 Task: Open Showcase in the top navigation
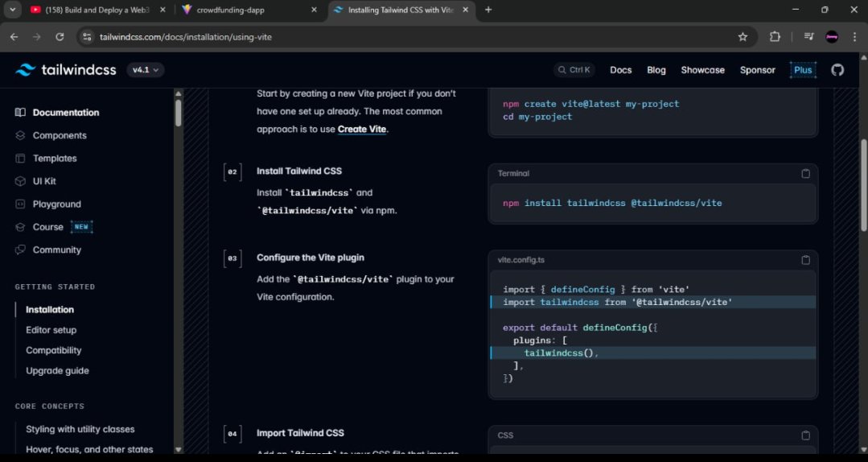pyautogui.click(x=702, y=70)
